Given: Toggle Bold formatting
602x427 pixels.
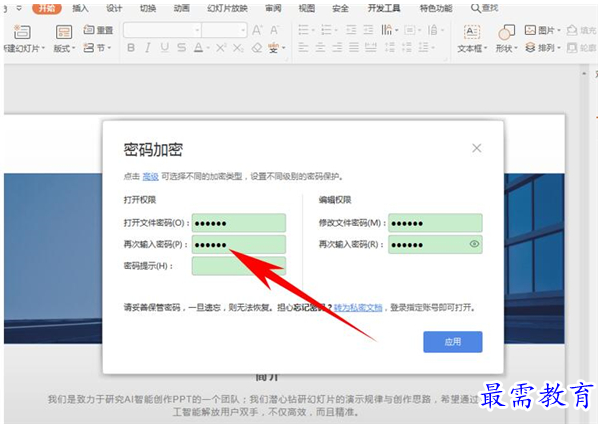Looking at the screenshot, I should (131, 48).
